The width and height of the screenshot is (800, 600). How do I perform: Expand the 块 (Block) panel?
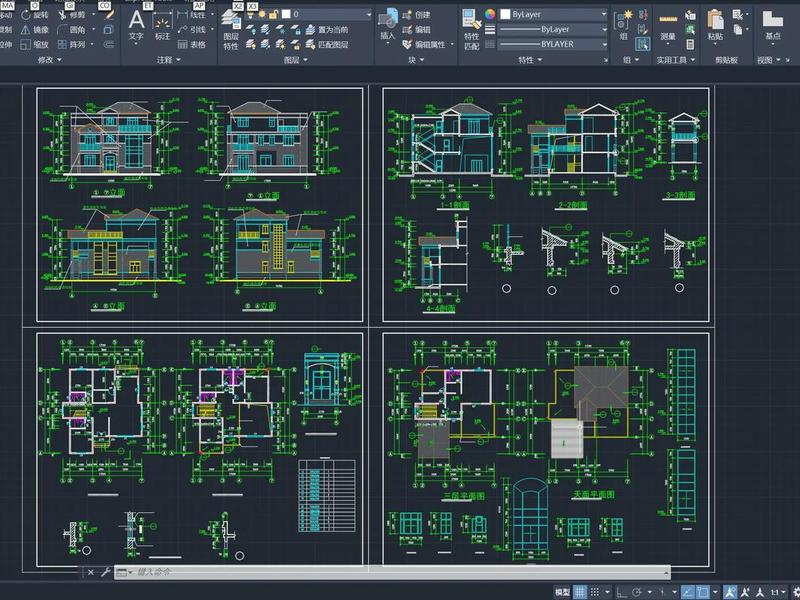[416, 60]
